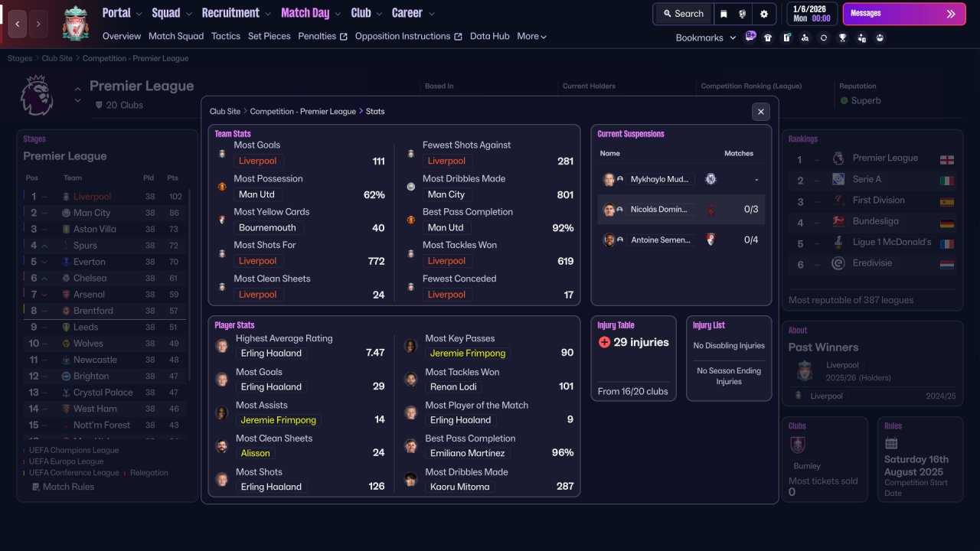This screenshot has height=551, width=980.
Task: Click the Eredivisie logo in Rankings
Action: pyautogui.click(x=838, y=263)
